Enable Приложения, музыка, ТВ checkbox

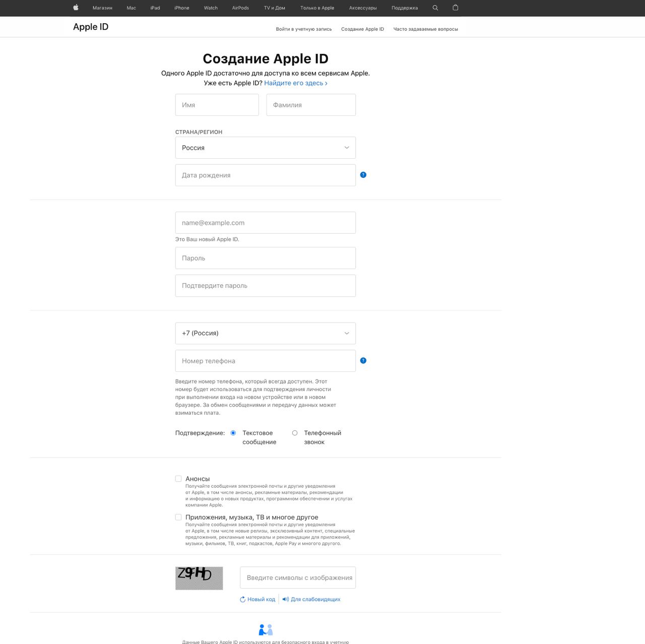coord(178,517)
